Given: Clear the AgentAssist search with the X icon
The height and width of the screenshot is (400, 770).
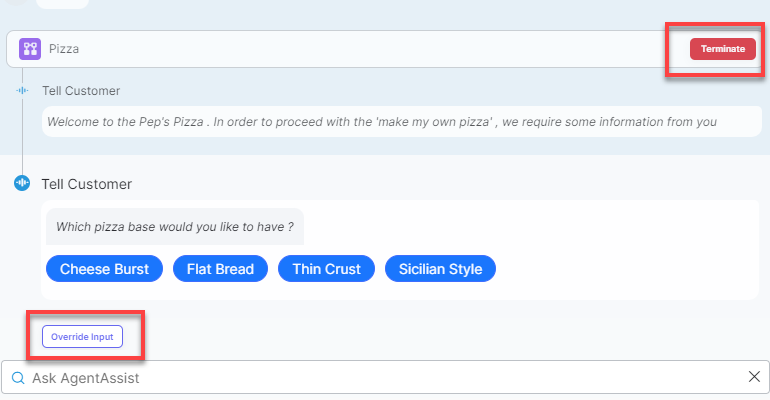Looking at the screenshot, I should click(754, 377).
